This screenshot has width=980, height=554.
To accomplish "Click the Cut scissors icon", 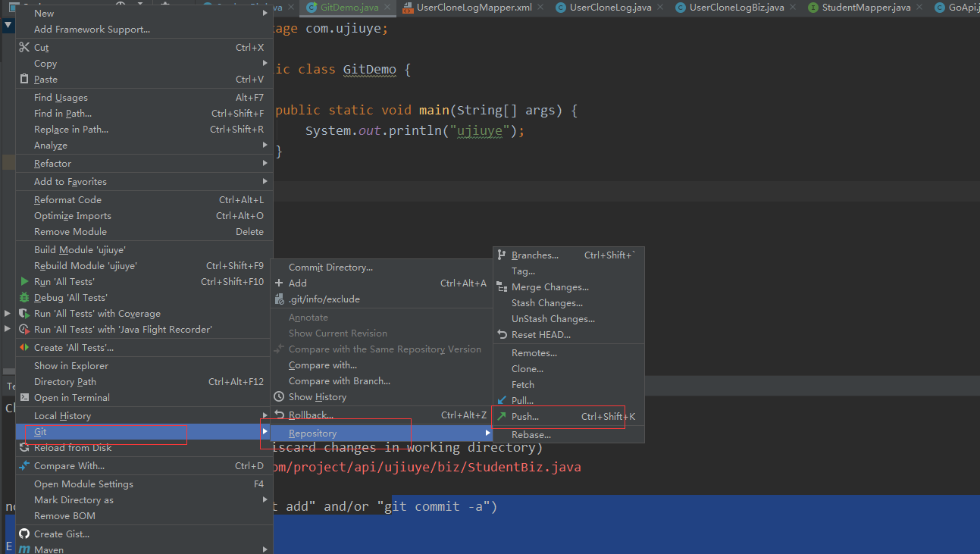I will (24, 47).
